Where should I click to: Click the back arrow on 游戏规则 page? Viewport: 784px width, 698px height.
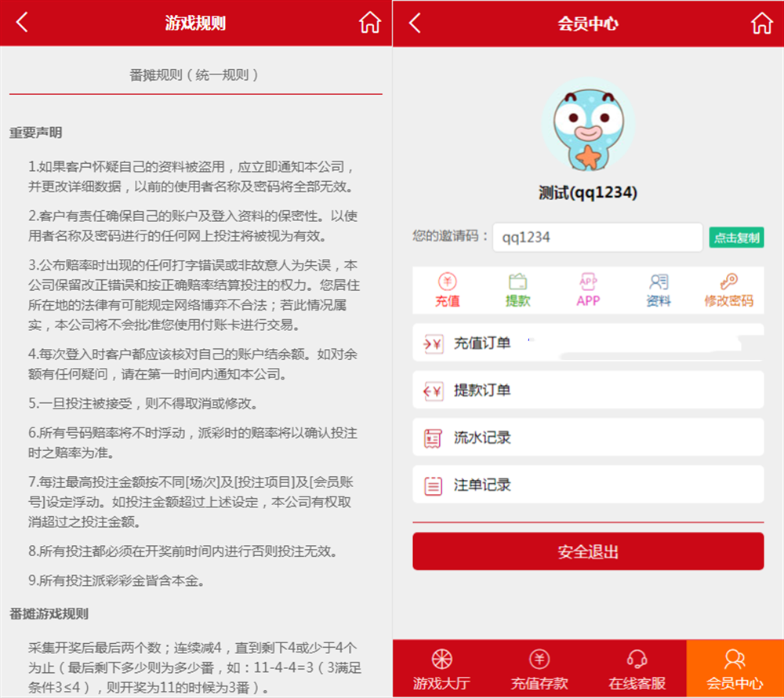[22, 23]
